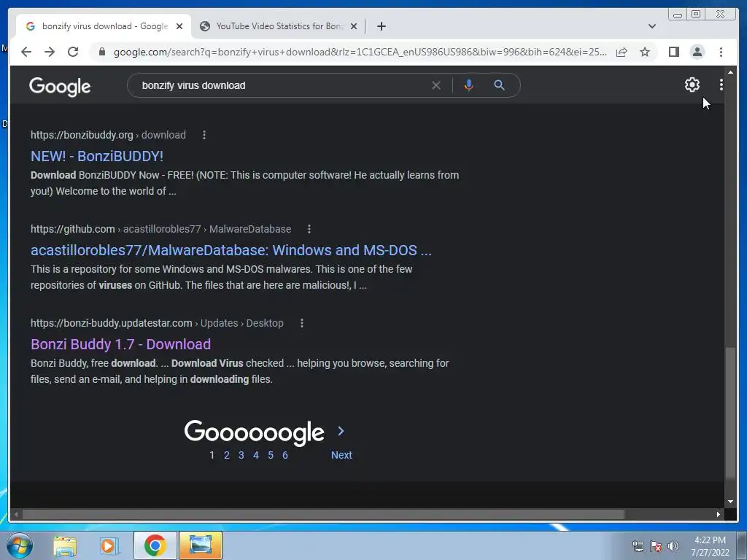The image size is (747, 560).
Task: Open options for bonzibuddy.org result
Action: tap(204, 135)
